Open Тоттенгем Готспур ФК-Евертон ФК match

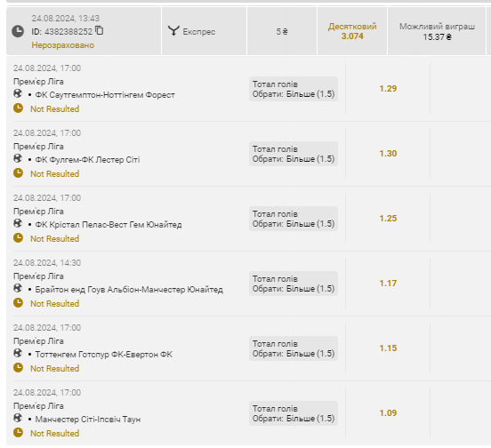104,355
